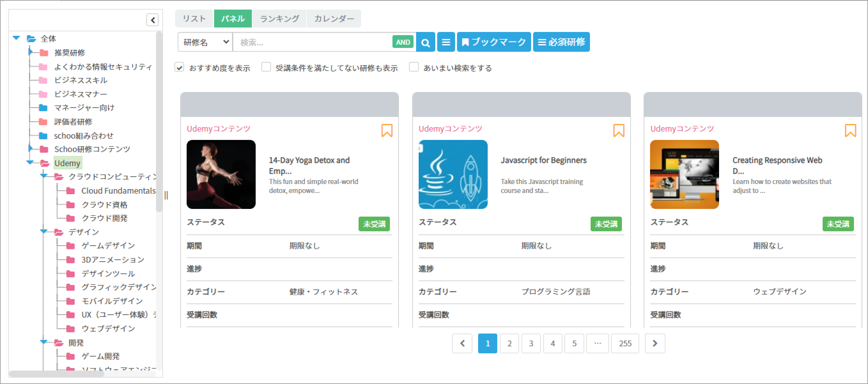Switch to the カレンダー tab
The height and width of the screenshot is (384, 868).
(334, 19)
